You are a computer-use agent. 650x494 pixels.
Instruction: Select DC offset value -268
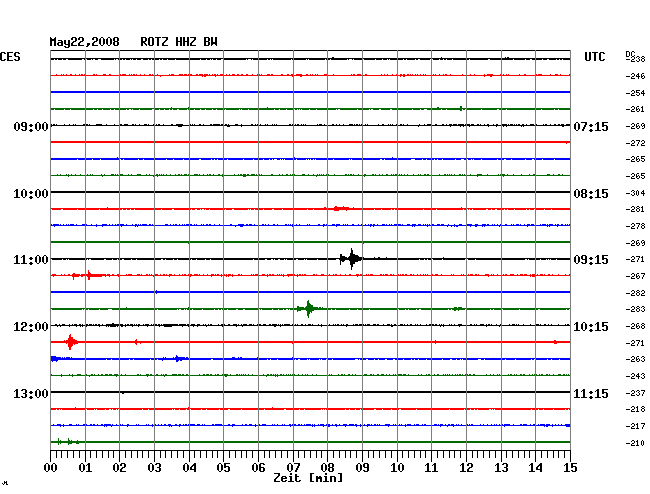[635, 327]
